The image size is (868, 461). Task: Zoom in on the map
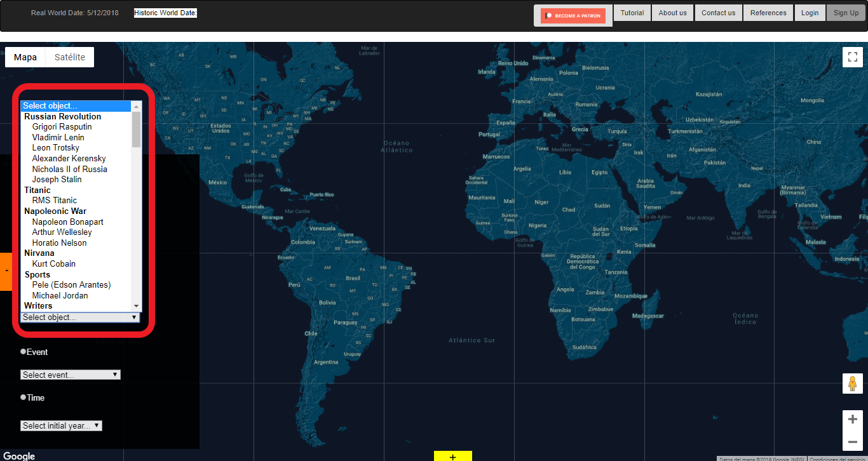(852, 419)
